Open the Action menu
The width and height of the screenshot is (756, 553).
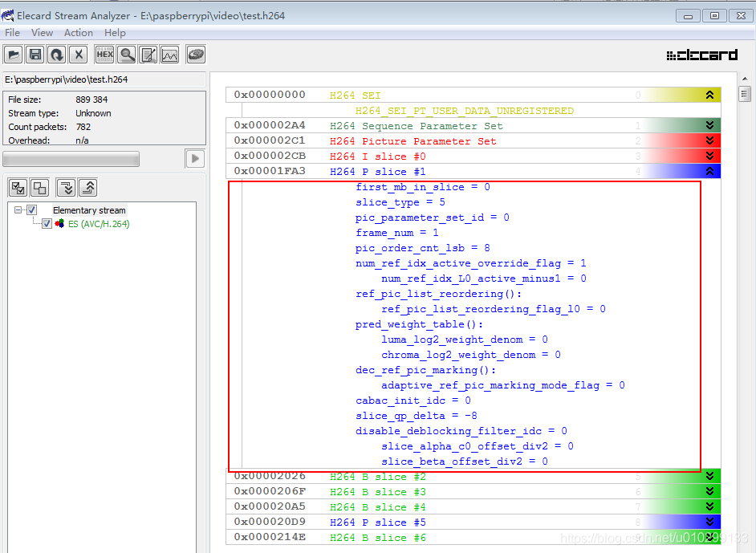coord(79,33)
